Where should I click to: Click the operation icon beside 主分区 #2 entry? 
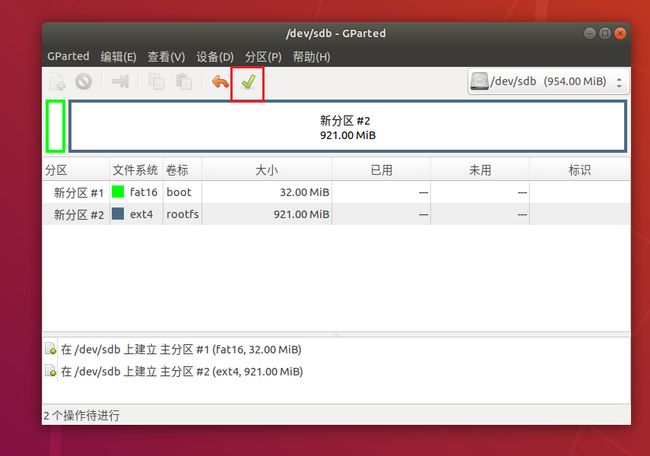point(51,371)
